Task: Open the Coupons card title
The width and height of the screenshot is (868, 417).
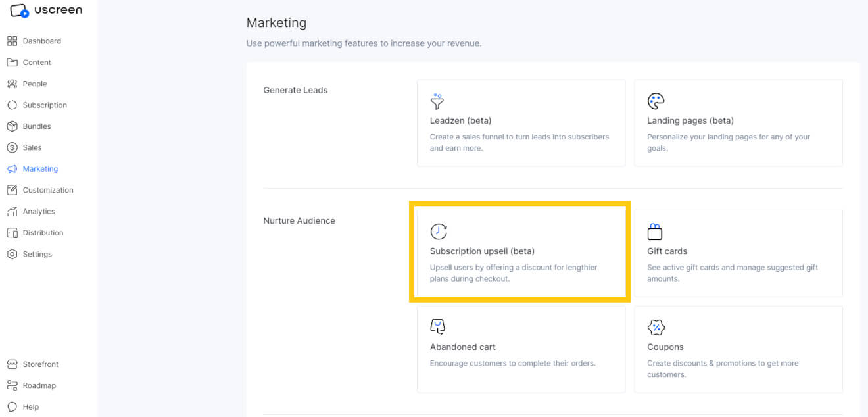Action: [665, 347]
